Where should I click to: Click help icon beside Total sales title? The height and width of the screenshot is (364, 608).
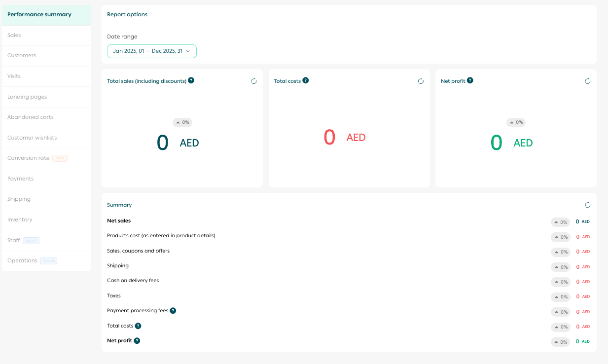point(191,80)
